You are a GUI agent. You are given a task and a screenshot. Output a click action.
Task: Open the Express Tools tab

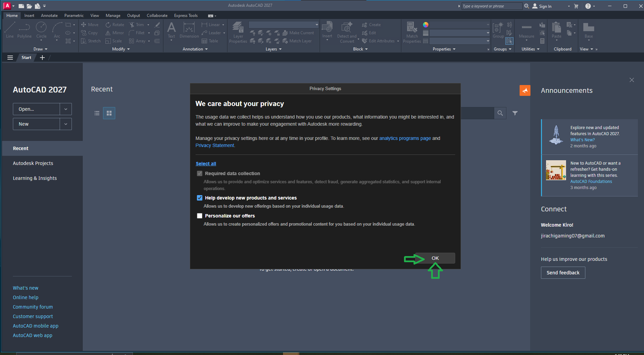(186, 16)
